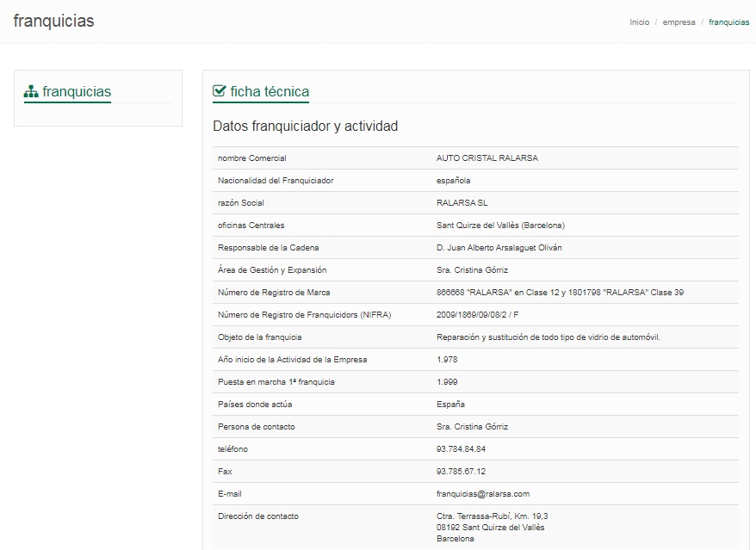The height and width of the screenshot is (550, 756).
Task: Click the label 'oficinas Centrales'
Action: click(251, 226)
